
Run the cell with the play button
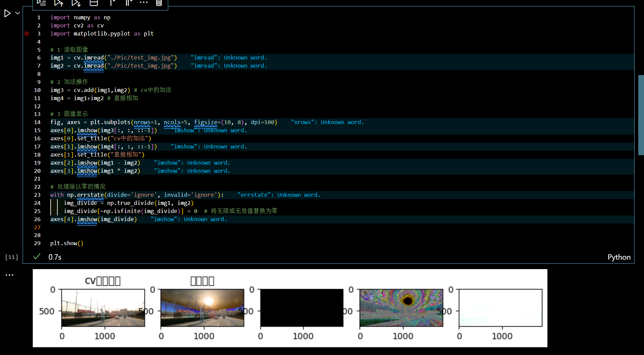7,14
